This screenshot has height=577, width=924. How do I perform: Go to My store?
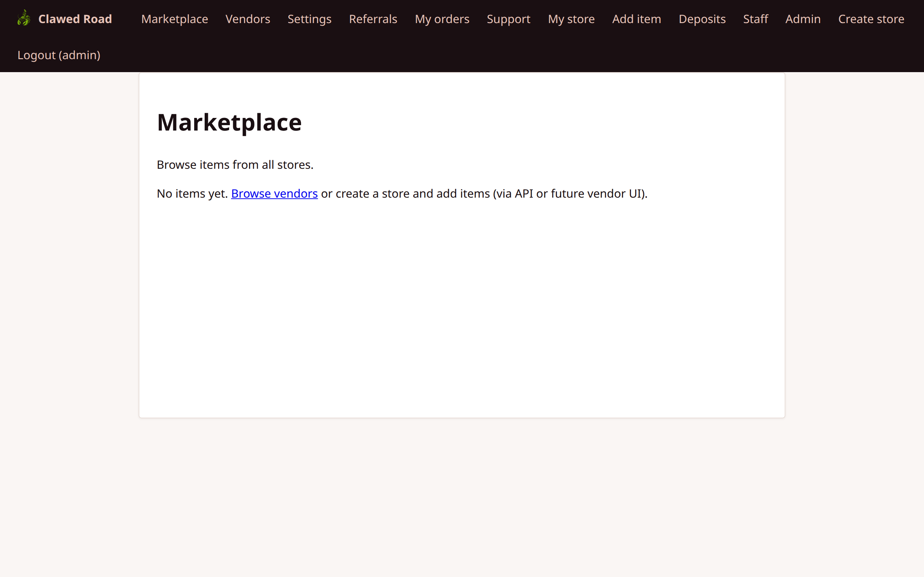click(571, 18)
